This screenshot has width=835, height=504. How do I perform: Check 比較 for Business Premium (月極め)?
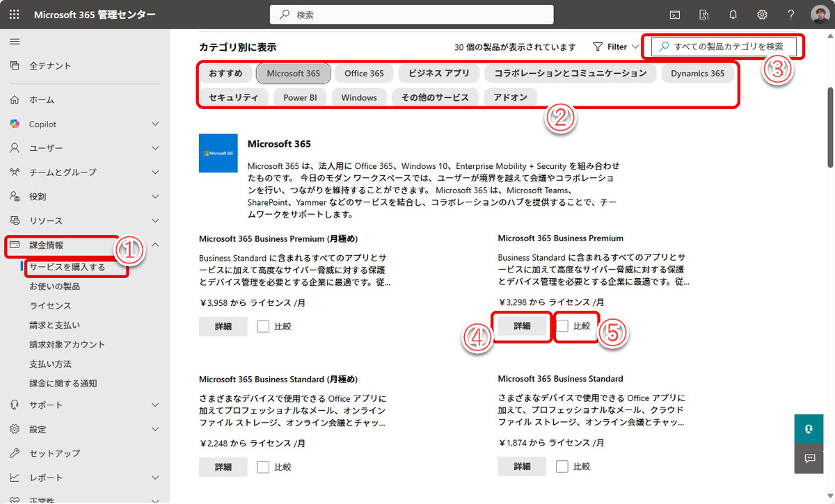[x=263, y=326]
